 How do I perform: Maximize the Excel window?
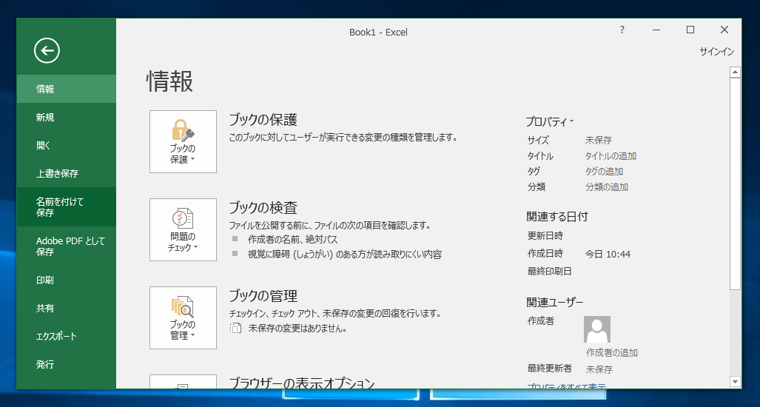[690, 30]
